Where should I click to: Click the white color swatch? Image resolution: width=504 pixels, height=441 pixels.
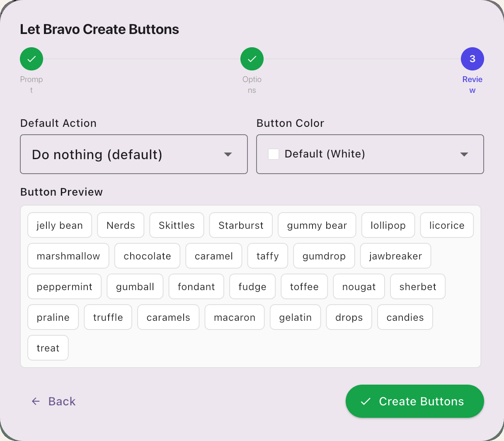pos(274,154)
